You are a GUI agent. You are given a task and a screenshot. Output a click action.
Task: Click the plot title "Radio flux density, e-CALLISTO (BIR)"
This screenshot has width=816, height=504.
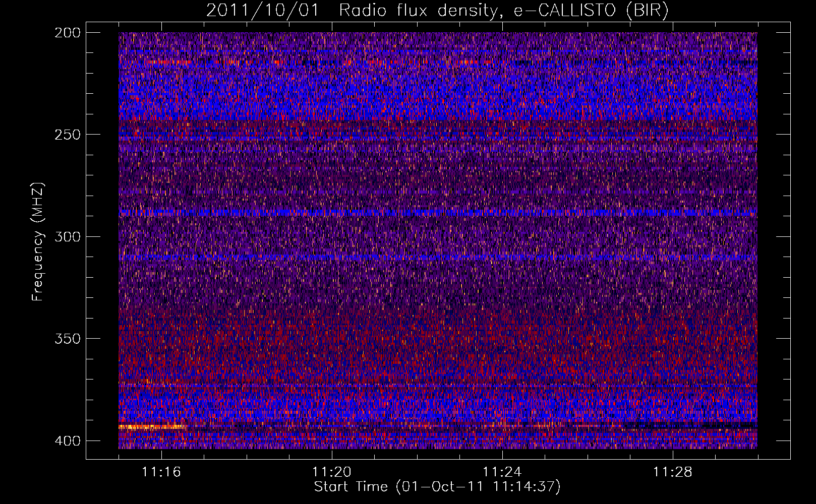pos(503,11)
